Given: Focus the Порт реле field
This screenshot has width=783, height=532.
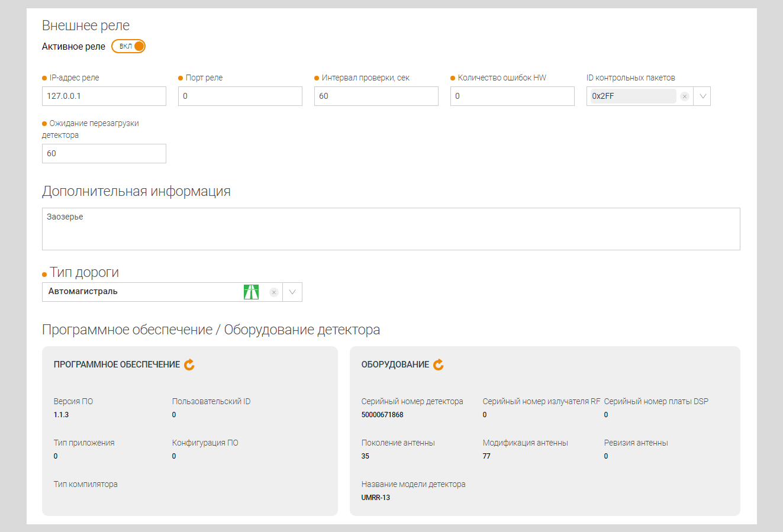Looking at the screenshot, I should 240,96.
